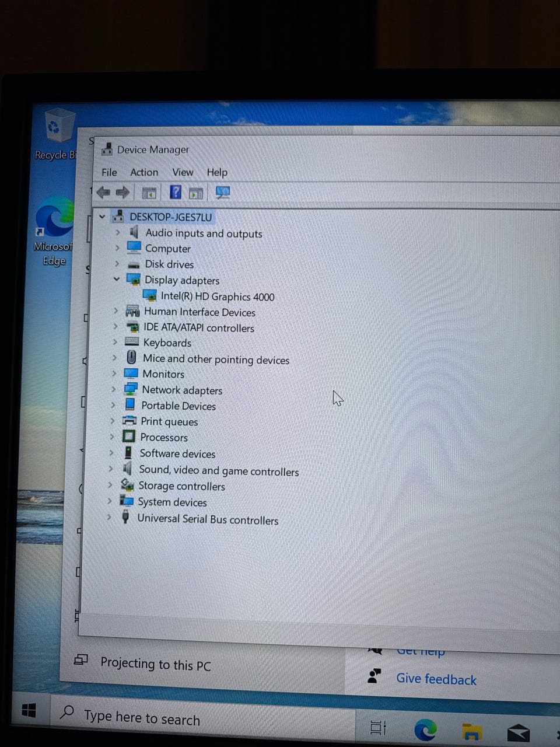Click the System devices icon
This screenshot has width=560, height=747.
127,501
